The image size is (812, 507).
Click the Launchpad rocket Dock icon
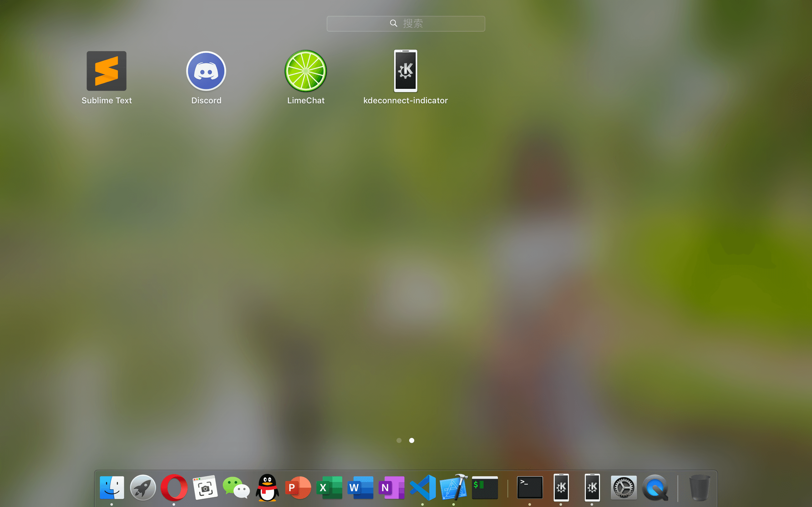143,488
